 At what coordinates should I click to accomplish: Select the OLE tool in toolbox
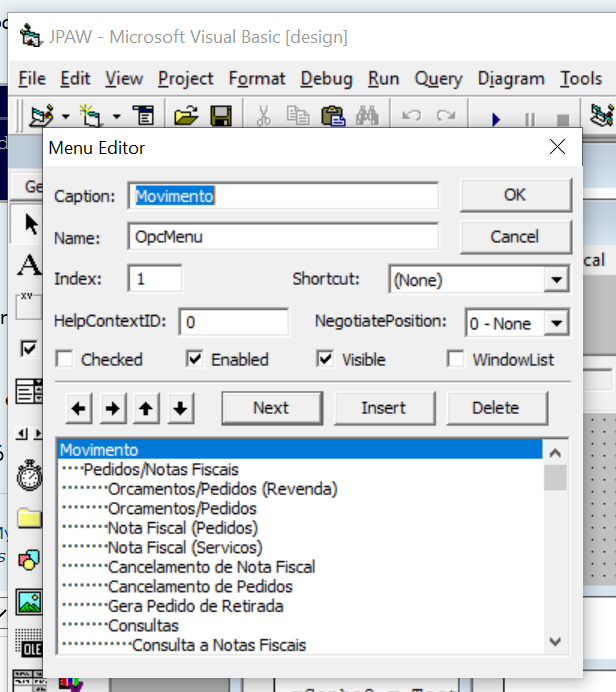coord(29,644)
